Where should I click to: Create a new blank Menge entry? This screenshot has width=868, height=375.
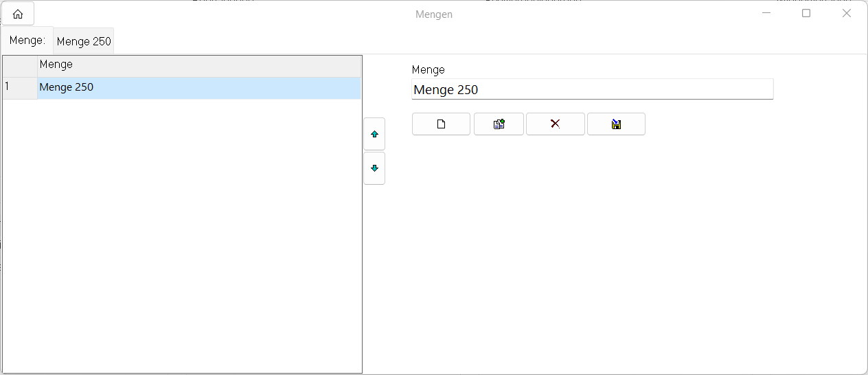coord(441,124)
